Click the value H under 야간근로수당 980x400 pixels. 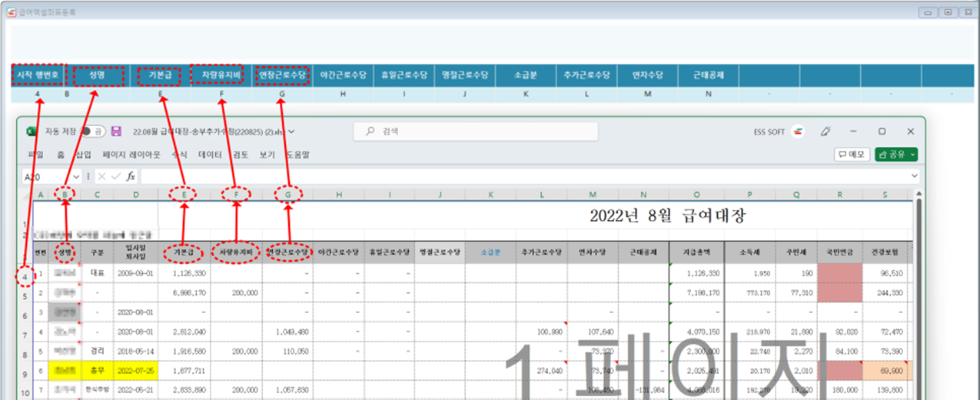pyautogui.click(x=343, y=94)
